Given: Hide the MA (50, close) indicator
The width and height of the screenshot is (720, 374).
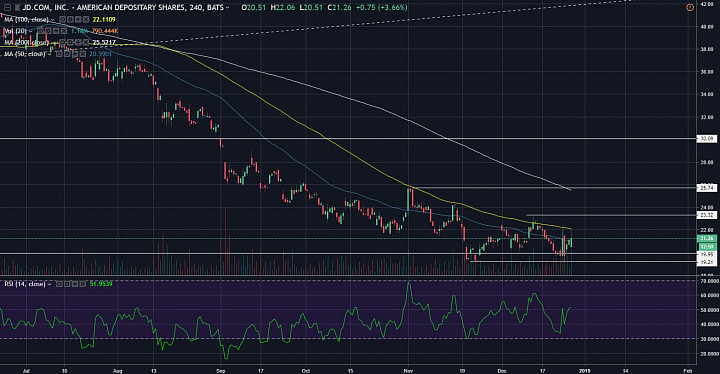Looking at the screenshot, I should [59, 54].
